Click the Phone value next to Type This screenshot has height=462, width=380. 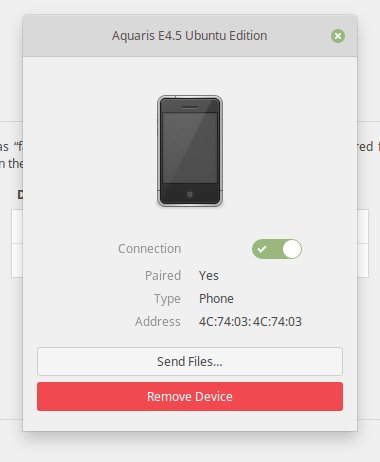(216, 299)
